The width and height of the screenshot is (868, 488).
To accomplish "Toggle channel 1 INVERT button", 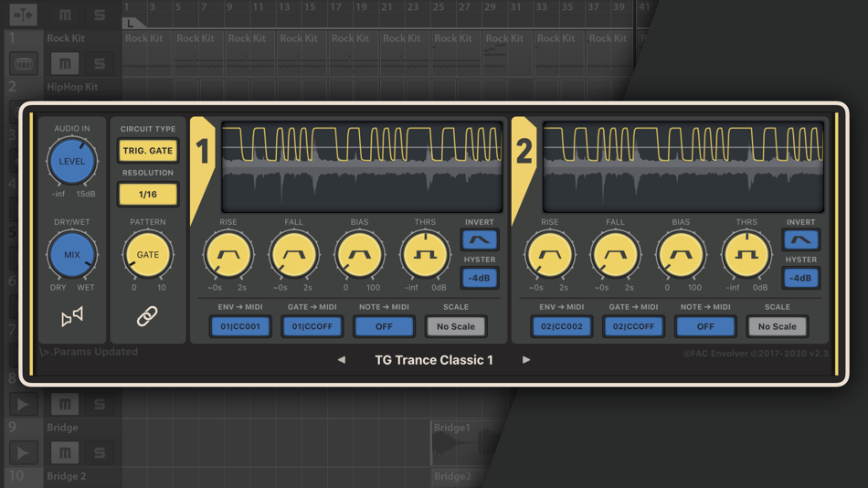I will [x=480, y=239].
